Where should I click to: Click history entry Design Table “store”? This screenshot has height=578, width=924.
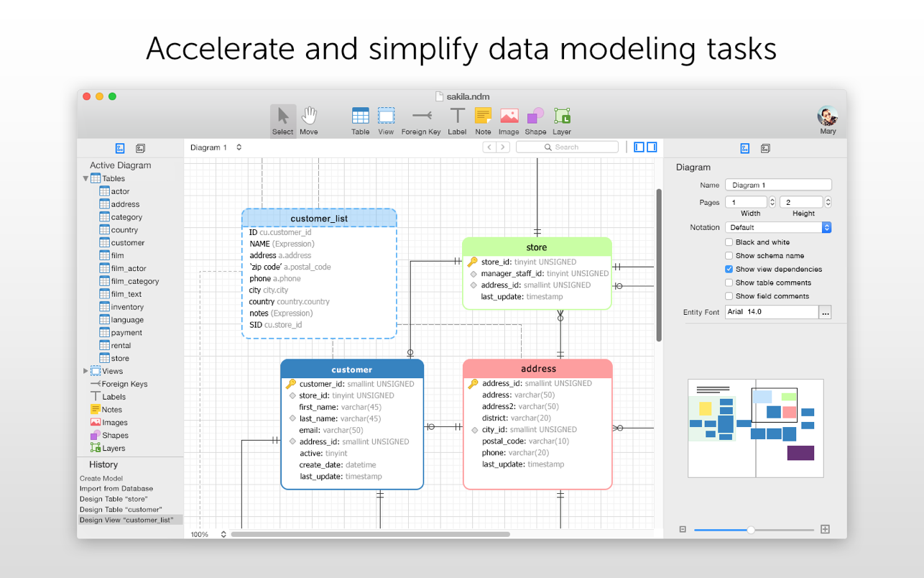click(x=114, y=499)
